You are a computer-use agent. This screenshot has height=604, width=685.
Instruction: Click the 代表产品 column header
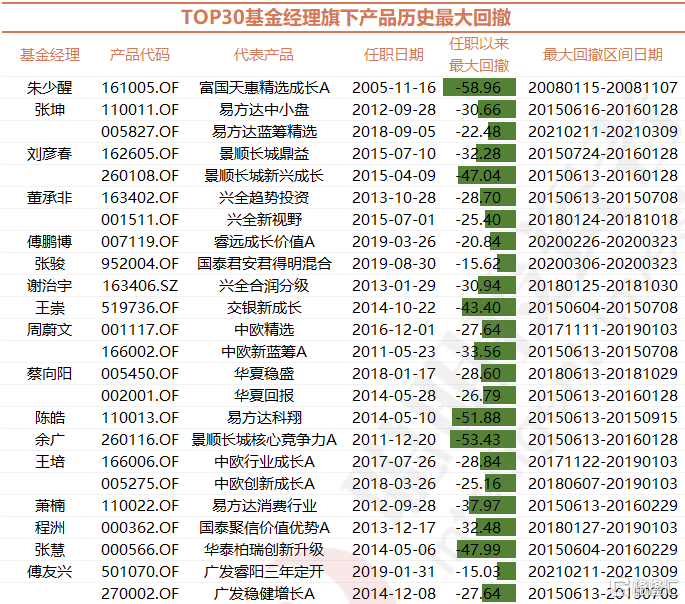(264, 55)
